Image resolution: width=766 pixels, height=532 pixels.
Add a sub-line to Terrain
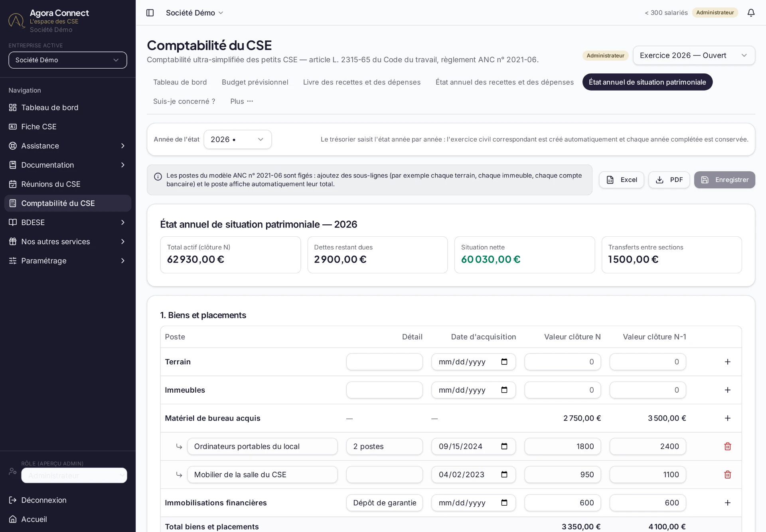tap(727, 362)
